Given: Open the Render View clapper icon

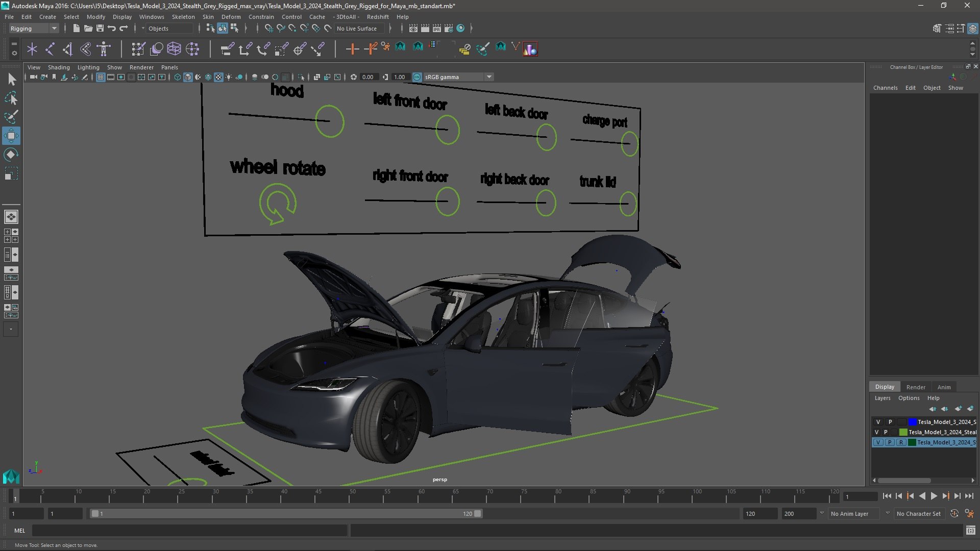Looking at the screenshot, I should coord(413,29).
